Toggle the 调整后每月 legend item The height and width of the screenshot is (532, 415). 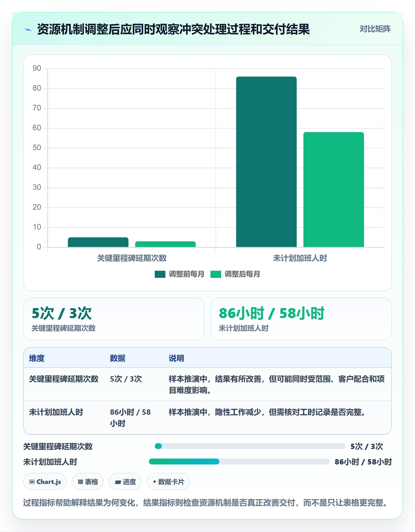point(235,274)
